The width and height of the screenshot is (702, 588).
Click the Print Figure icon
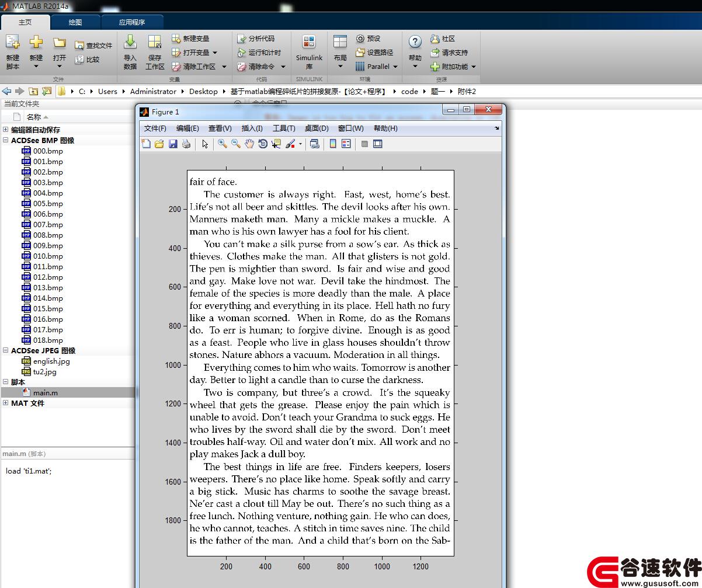point(186,144)
